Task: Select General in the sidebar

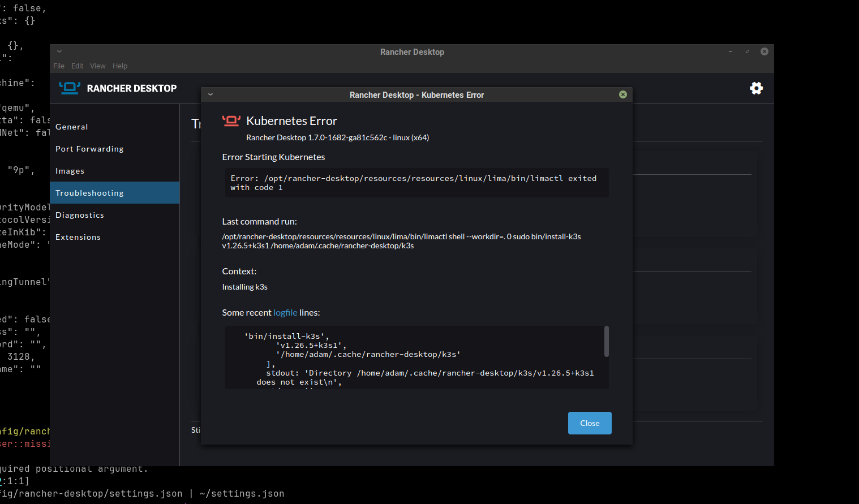Action: (72, 126)
